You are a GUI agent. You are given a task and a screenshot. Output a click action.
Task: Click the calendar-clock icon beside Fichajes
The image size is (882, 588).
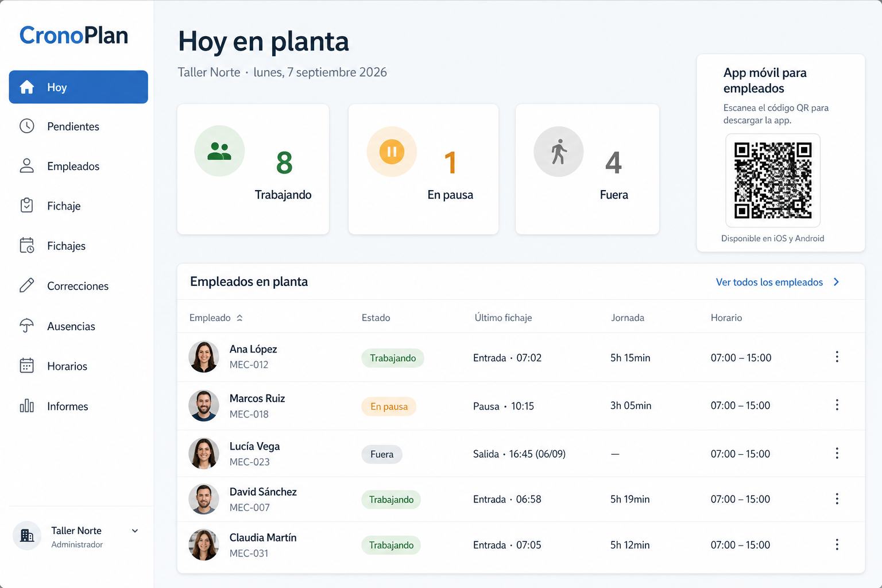pos(27,246)
